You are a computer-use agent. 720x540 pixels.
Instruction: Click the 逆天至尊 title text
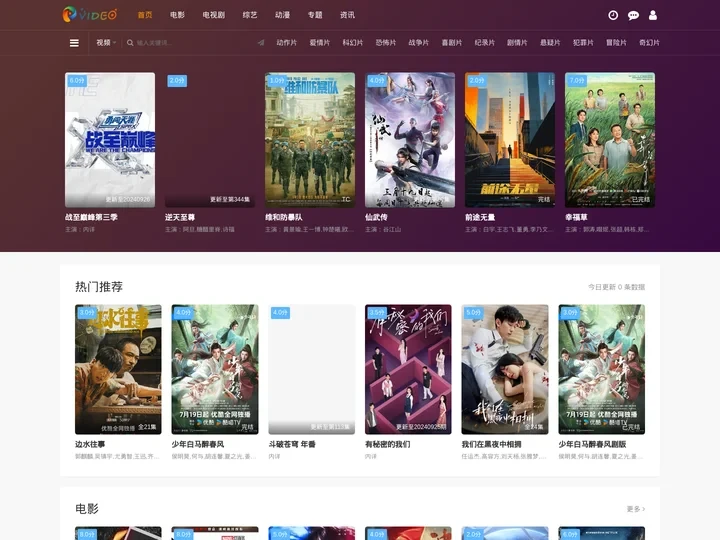pyautogui.click(x=180, y=217)
